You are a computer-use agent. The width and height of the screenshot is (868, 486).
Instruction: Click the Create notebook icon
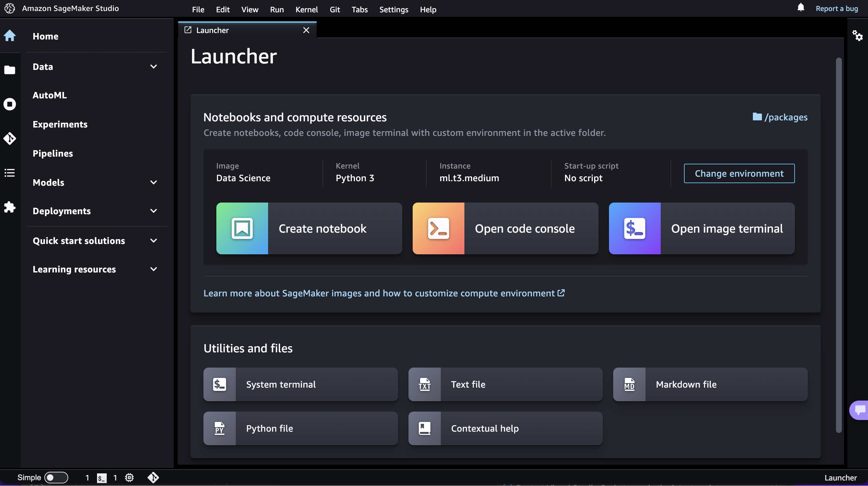pyautogui.click(x=242, y=228)
